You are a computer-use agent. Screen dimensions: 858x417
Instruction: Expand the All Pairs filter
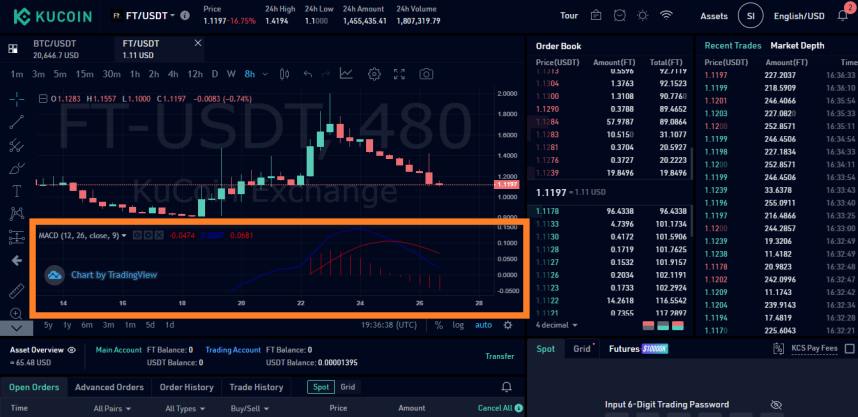point(112,408)
